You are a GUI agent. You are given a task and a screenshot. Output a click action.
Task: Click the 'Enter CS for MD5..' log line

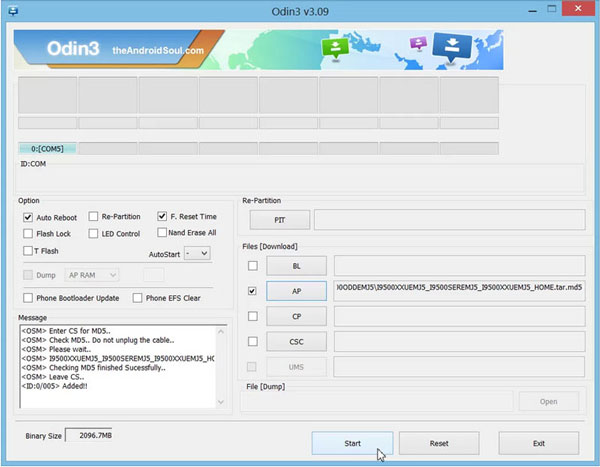click(66, 331)
